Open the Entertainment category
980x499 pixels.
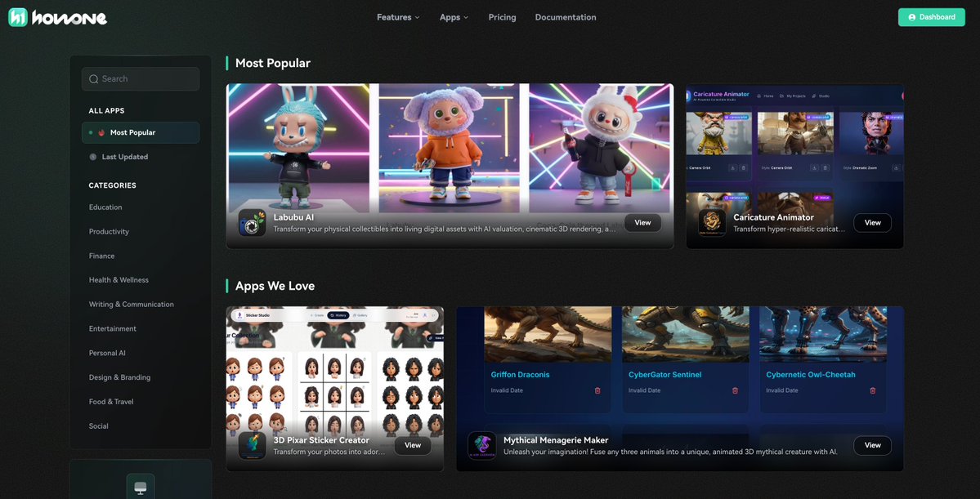point(113,329)
